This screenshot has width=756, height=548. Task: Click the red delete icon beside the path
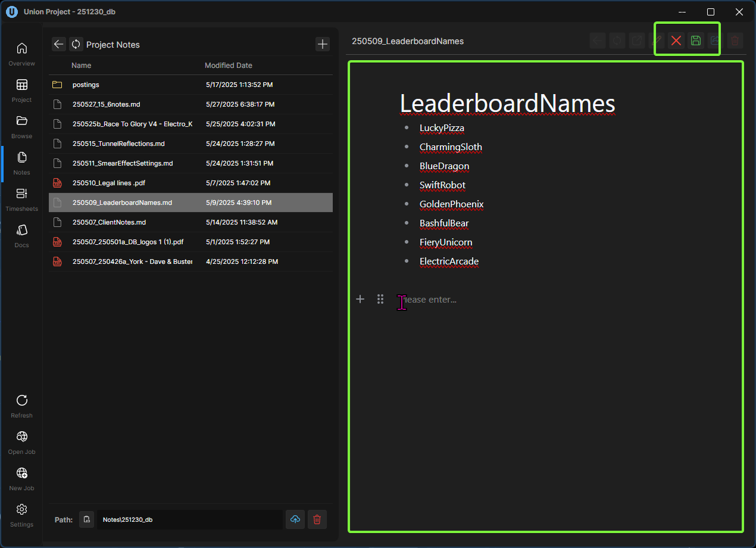point(317,519)
